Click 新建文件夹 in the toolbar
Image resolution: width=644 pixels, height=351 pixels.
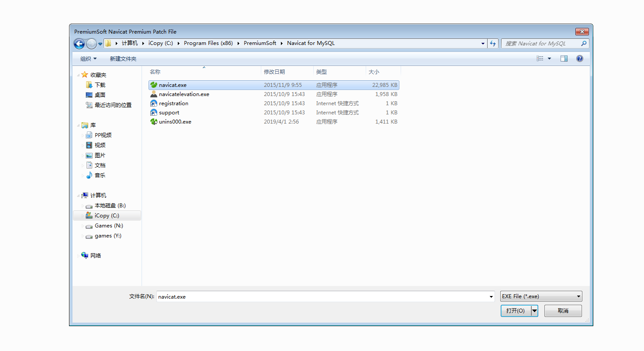coord(123,58)
